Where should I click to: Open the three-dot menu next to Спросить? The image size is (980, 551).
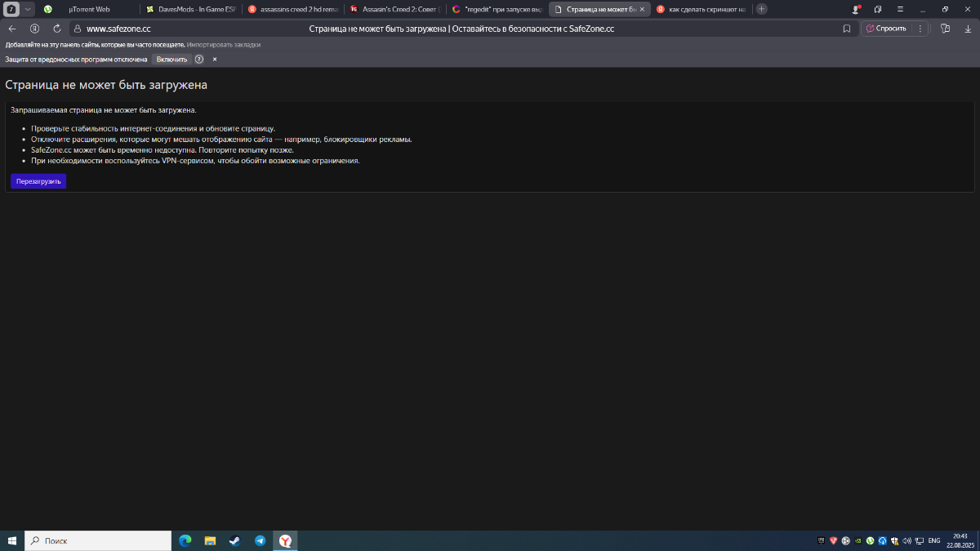pyautogui.click(x=920, y=28)
